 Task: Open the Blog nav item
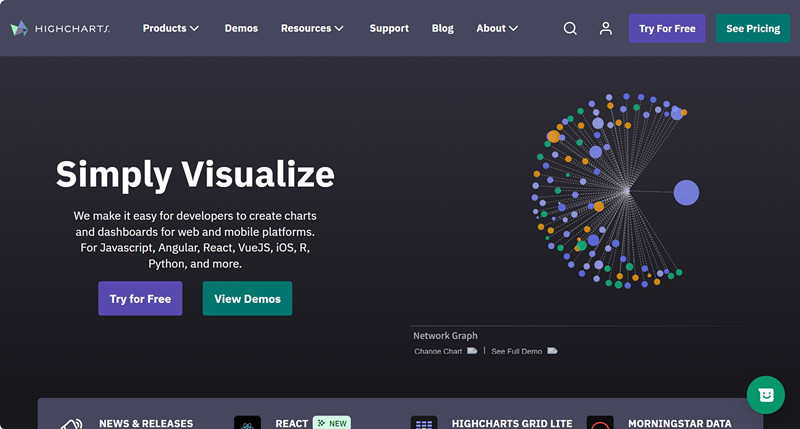442,29
